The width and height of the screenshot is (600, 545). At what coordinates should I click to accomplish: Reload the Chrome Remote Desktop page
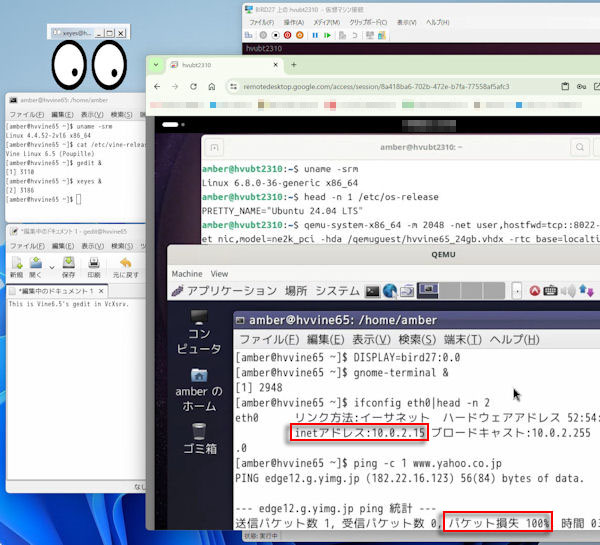(193, 86)
